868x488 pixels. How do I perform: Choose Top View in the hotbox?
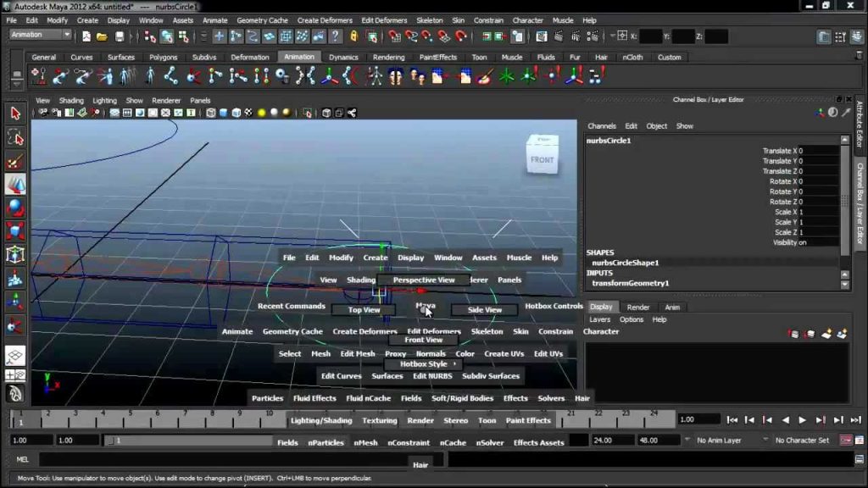364,310
